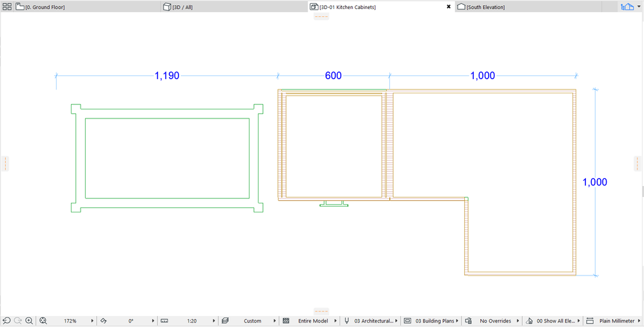Close the 3D-01 Kitchen Cabinets tab

pos(449,6)
